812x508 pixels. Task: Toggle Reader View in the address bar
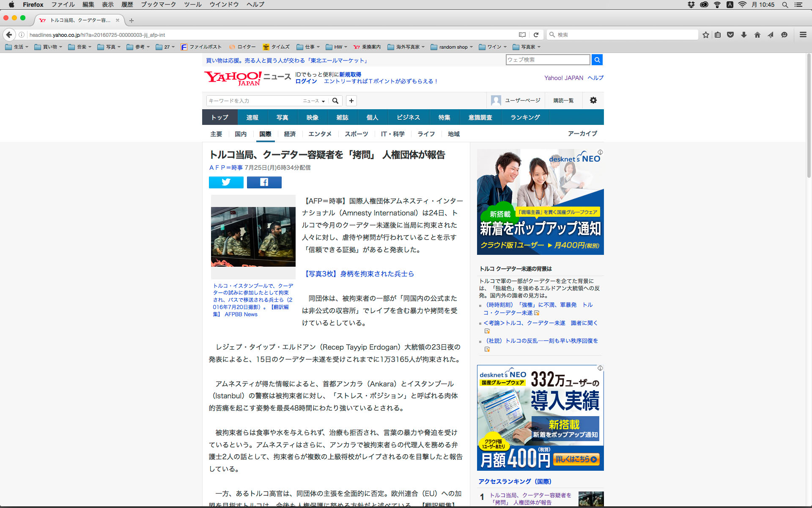522,35
